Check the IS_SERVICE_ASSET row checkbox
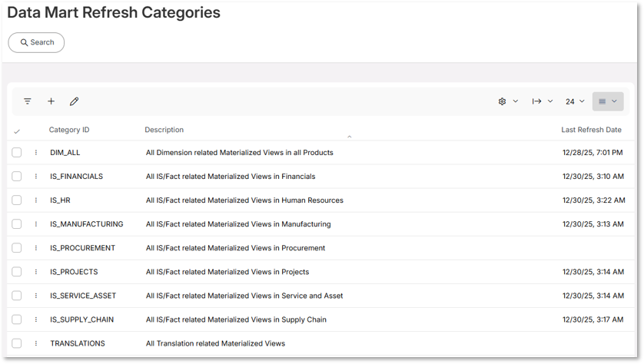Screen dimensions: 644x364 click(x=16, y=296)
